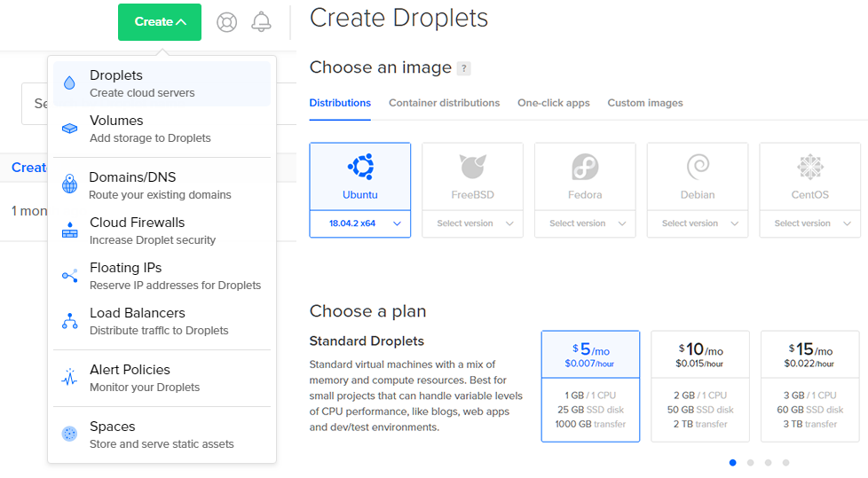This screenshot has width=868, height=478.
Task: Click the help question mark beside Choose an image
Action: [x=464, y=68]
